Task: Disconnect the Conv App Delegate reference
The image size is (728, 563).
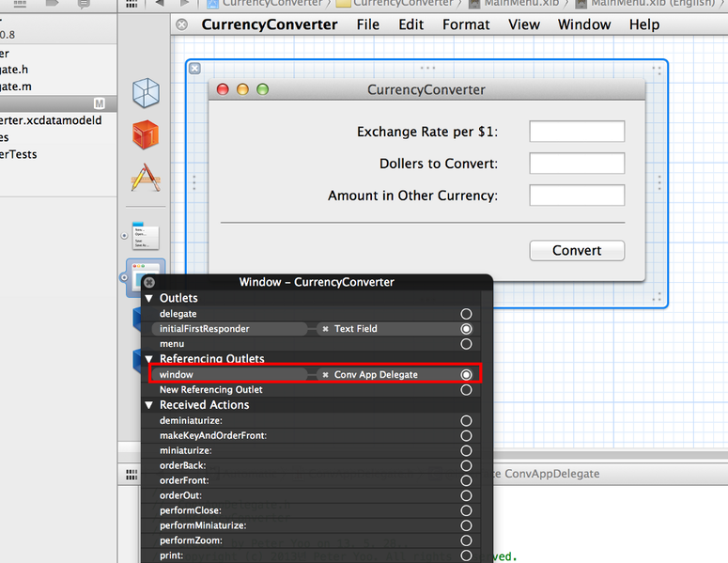Action: click(325, 374)
